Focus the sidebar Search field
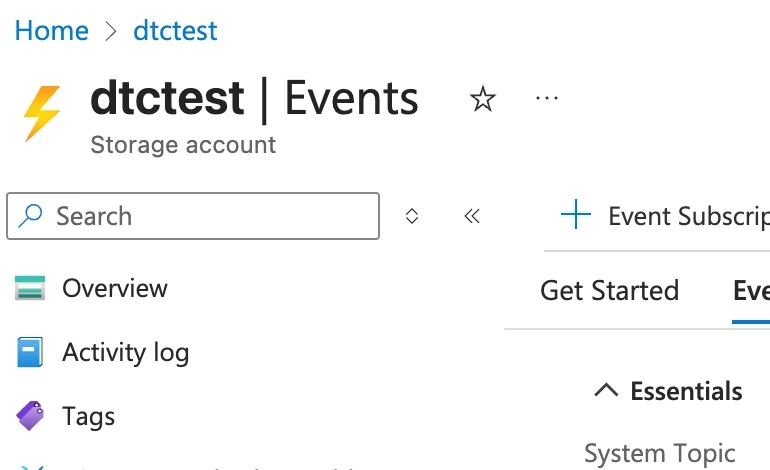Viewport: 770px width, 470px height. (210, 216)
